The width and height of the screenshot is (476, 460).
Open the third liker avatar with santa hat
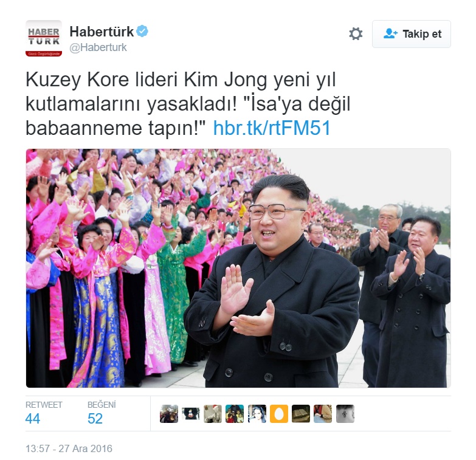[x=213, y=414]
